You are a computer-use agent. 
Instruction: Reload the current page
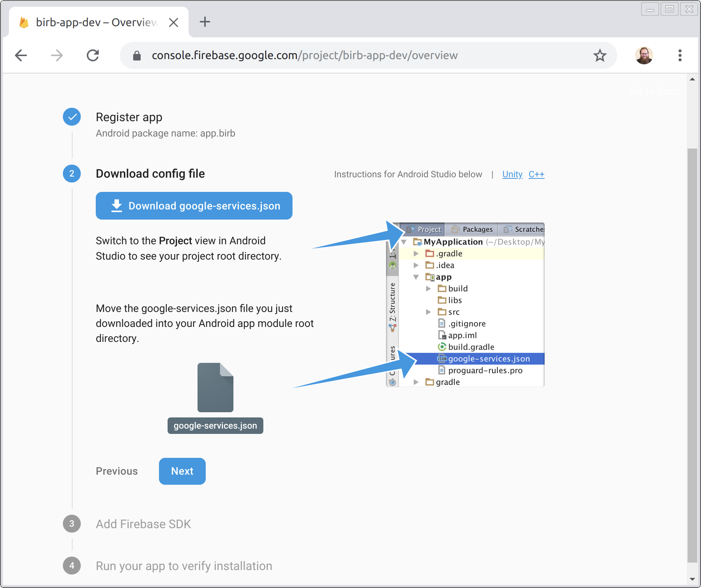coord(93,55)
